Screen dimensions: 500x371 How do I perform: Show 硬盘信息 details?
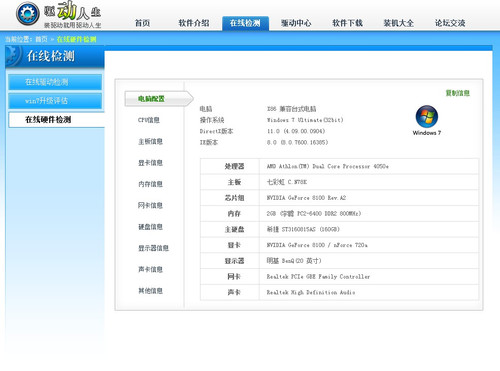click(x=150, y=227)
